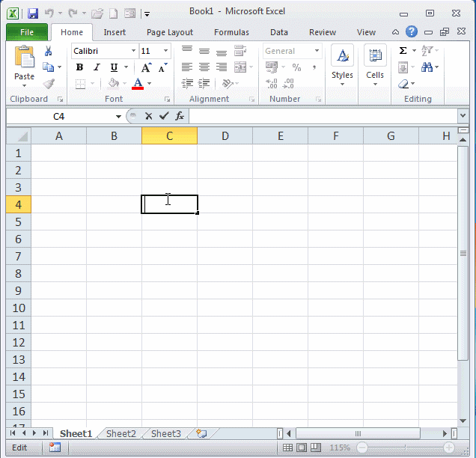Select the Normal view button
476x458 pixels.
pyautogui.click(x=288, y=448)
